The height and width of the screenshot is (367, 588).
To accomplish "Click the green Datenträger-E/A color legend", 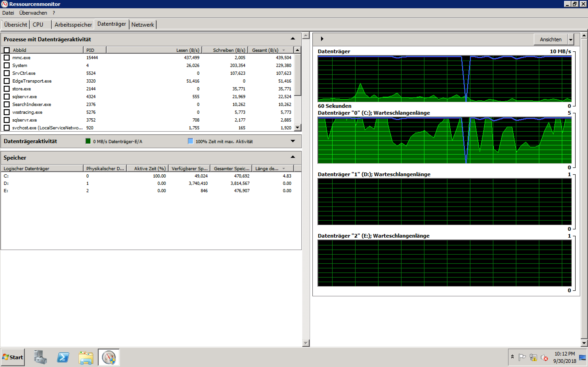I will [88, 141].
